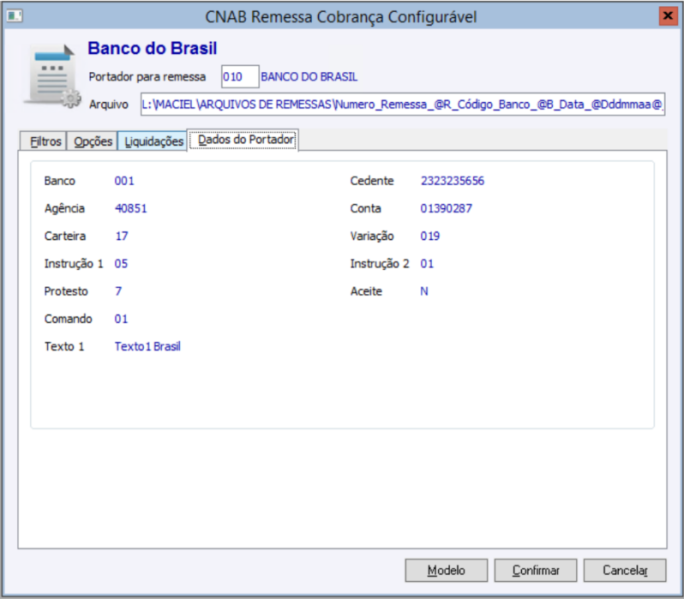Screen dimensions: 684x599
Task: Cancel the dialog using Cancelar
Action: point(625,570)
